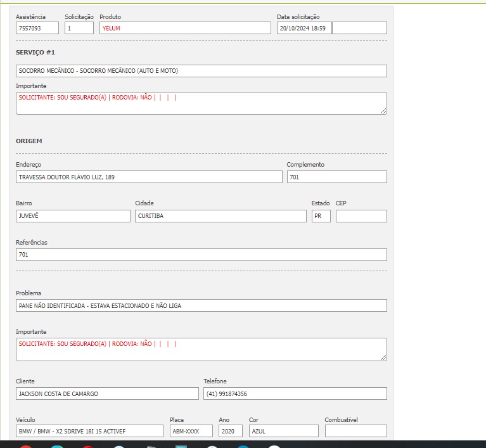Click the Ano label
Screen dimensions: 486x448
coord(224,419)
